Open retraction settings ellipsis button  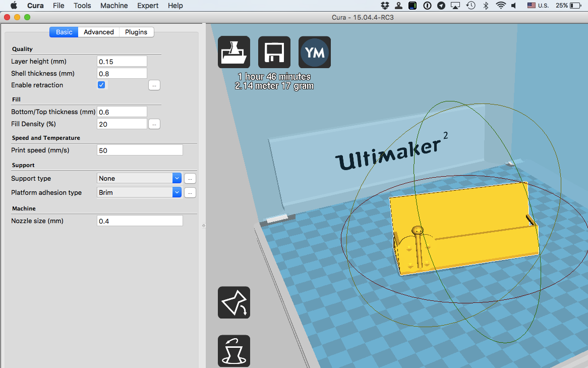point(154,85)
